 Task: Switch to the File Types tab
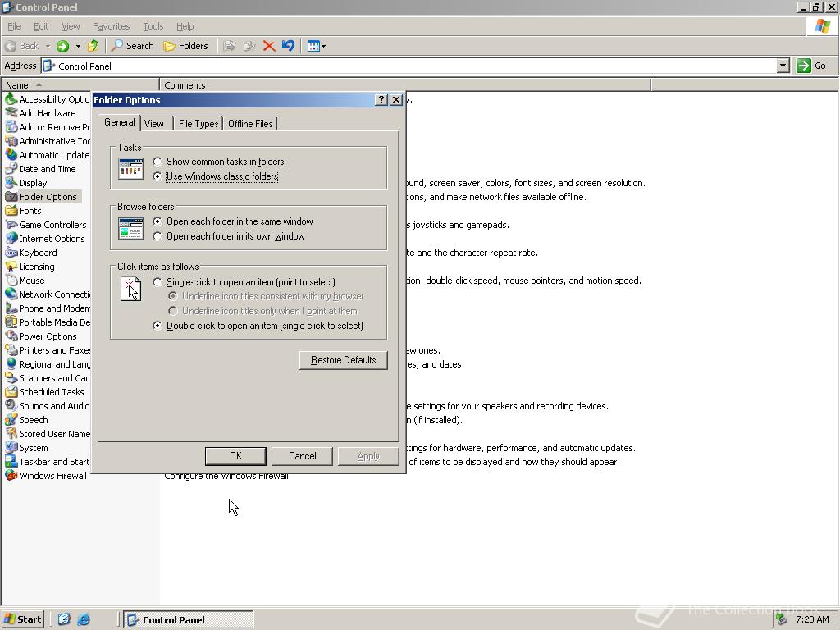(199, 124)
